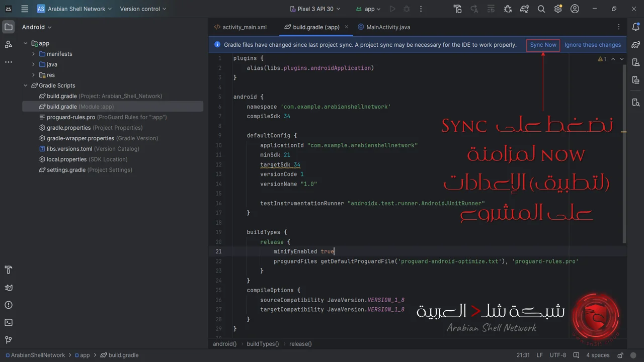Screen dimensions: 644x362
Task: Expand the res folder
Action: [x=34, y=75]
